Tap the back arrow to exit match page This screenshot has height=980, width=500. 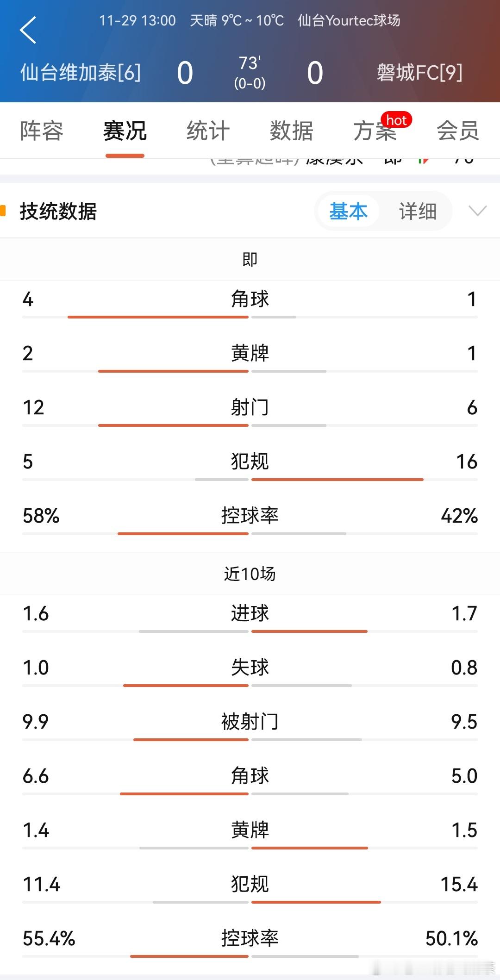(29, 31)
